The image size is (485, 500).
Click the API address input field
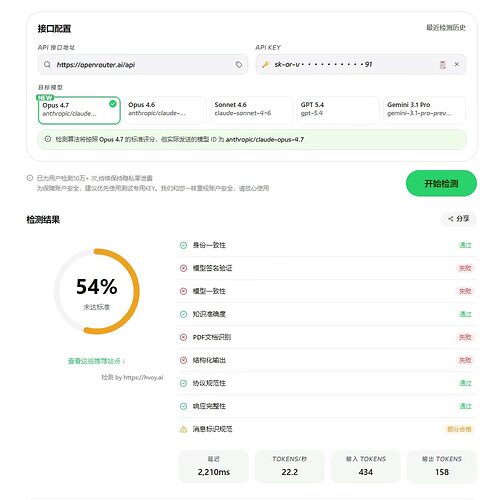[x=143, y=64]
